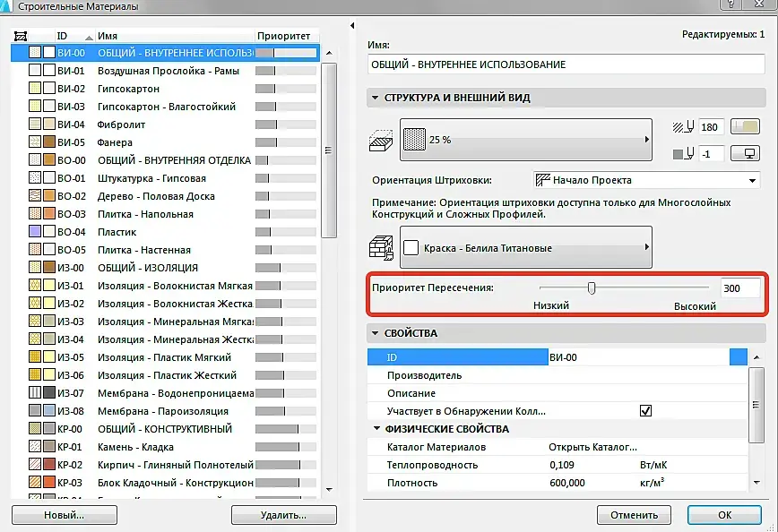Click surface color swatch of ВО-00 row
The image size is (778, 532).
click(49, 160)
